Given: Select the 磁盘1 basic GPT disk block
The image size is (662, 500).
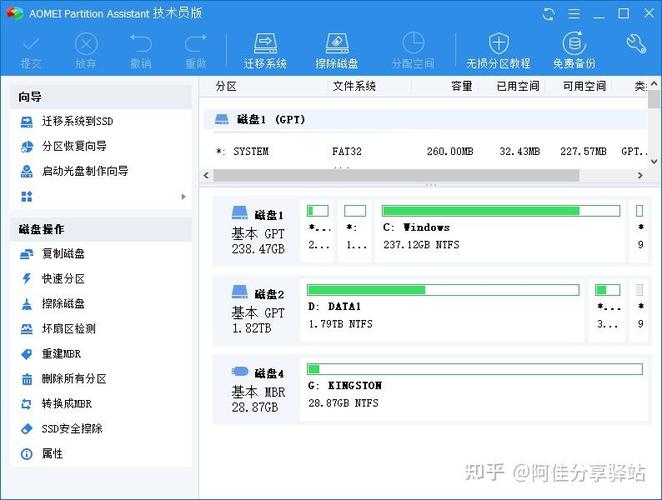Looking at the screenshot, I should point(258,231).
